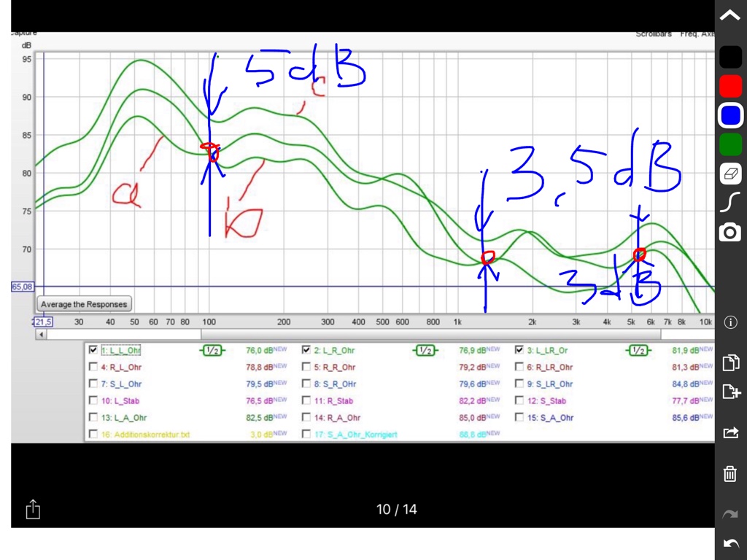Enable the 9: S_LR_Ohr trace checkbox

519,384
